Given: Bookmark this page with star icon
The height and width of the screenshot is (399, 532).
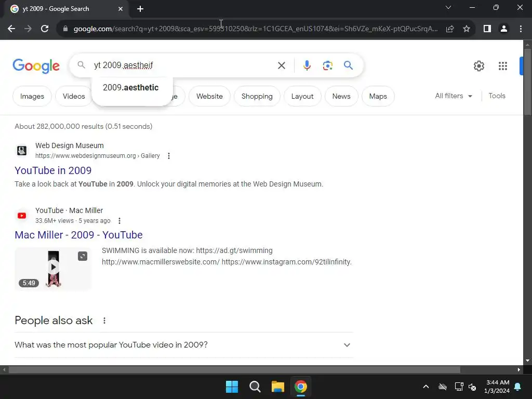Looking at the screenshot, I should pos(467,29).
